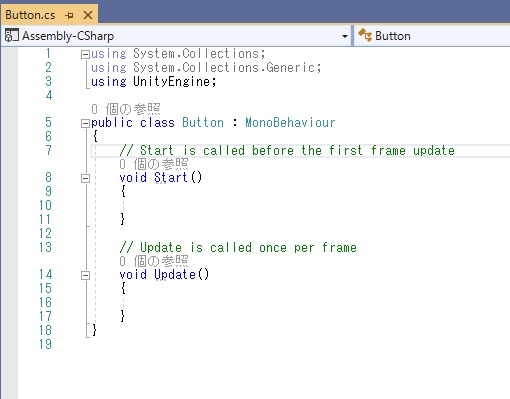
Task: Click the Update method name
Action: (x=175, y=275)
